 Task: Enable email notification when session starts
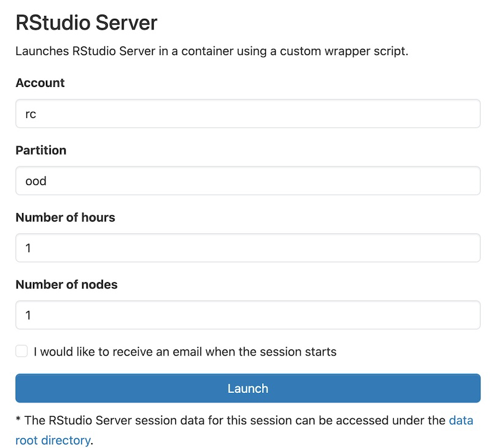pos(21,351)
